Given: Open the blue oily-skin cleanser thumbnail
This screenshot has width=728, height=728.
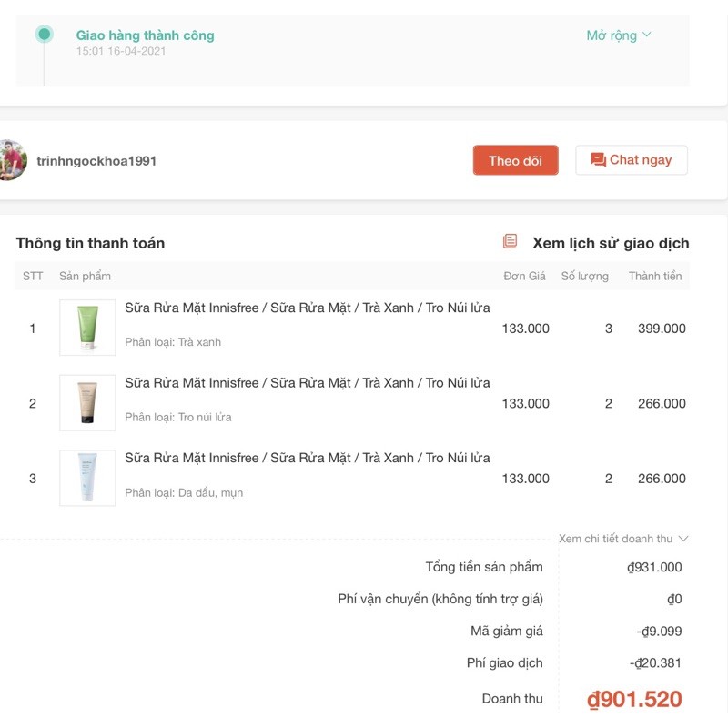Looking at the screenshot, I should [87, 478].
